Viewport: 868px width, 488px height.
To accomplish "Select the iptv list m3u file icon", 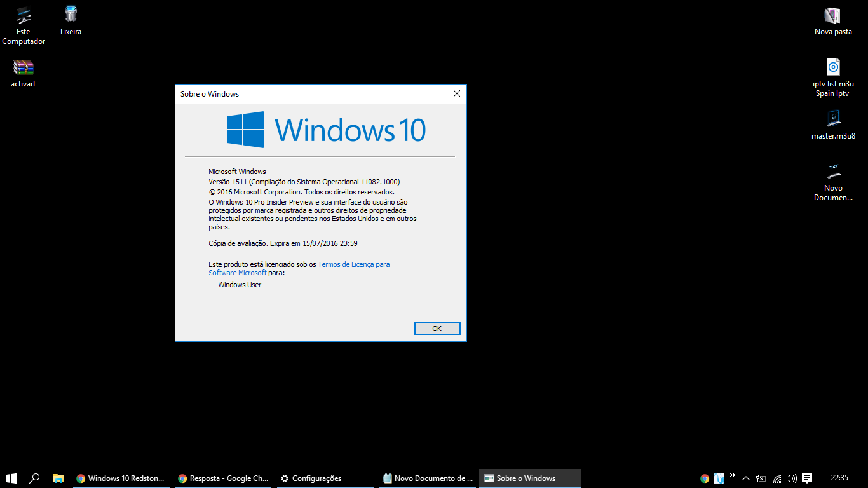I will (x=833, y=78).
